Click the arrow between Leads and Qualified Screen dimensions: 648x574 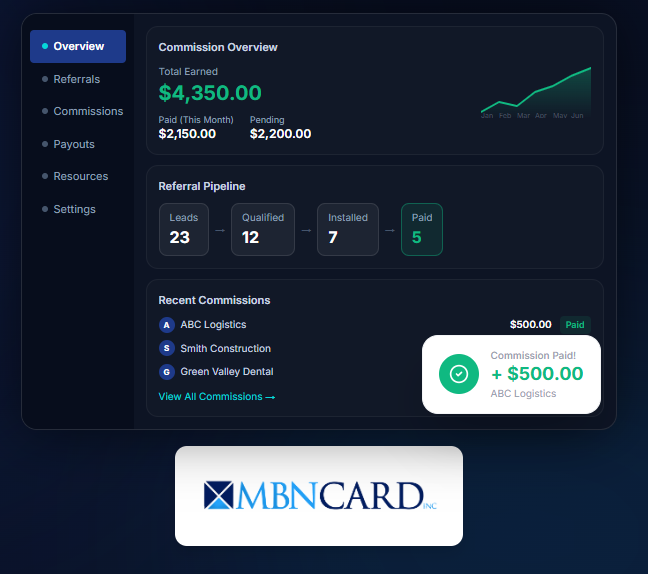point(220,230)
